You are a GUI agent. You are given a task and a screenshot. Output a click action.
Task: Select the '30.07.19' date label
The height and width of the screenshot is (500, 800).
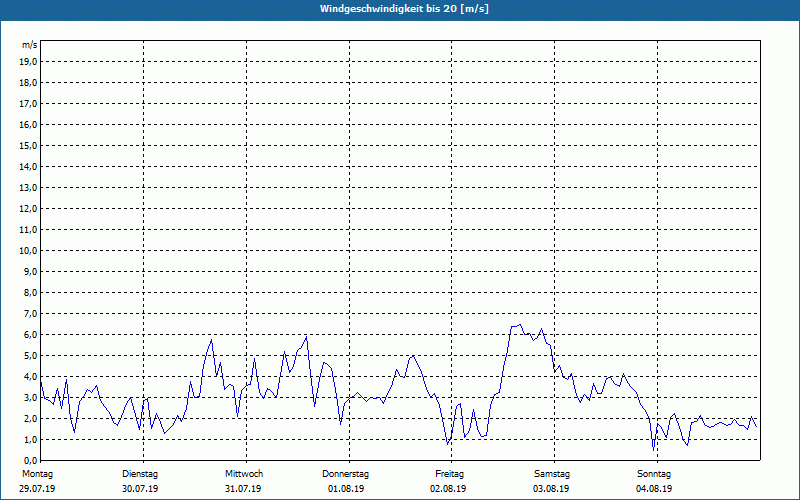tap(140, 489)
